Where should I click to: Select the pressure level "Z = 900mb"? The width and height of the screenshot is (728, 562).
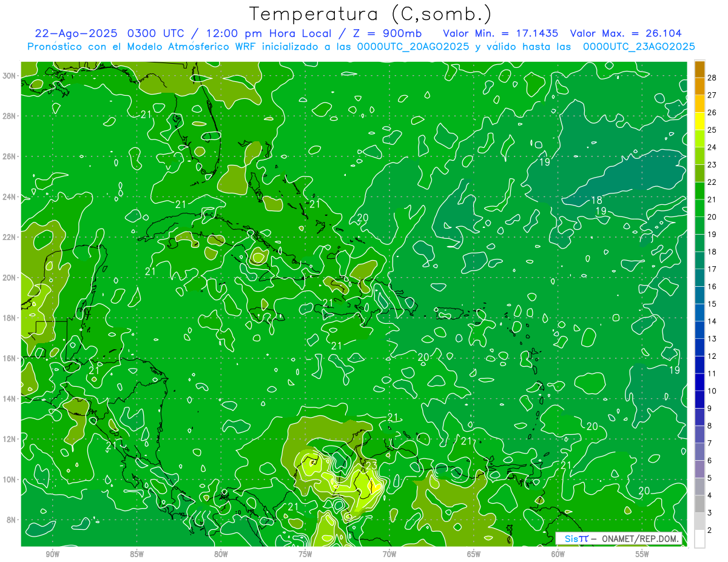click(385, 33)
